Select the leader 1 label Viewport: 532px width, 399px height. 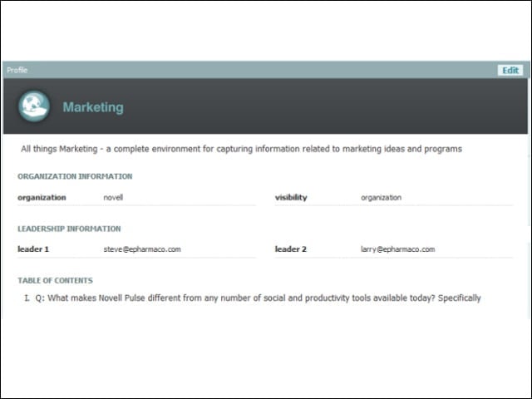pyautogui.click(x=33, y=249)
